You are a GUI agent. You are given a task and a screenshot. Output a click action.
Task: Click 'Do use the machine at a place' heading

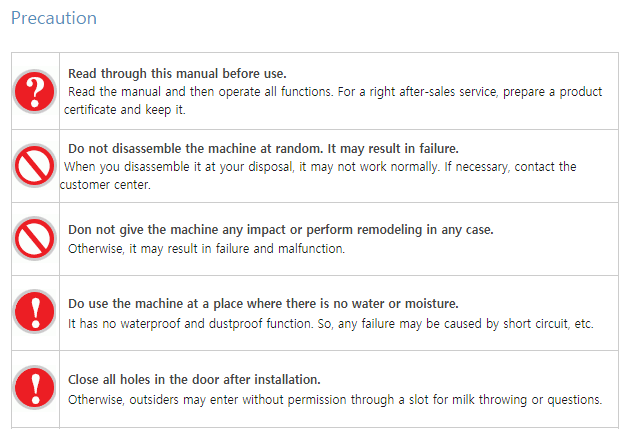tap(263, 303)
